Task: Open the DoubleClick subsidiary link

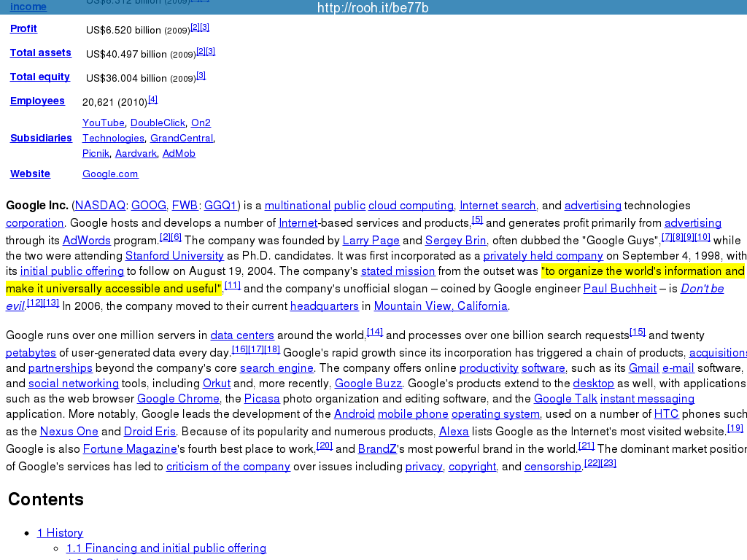Action: [158, 123]
